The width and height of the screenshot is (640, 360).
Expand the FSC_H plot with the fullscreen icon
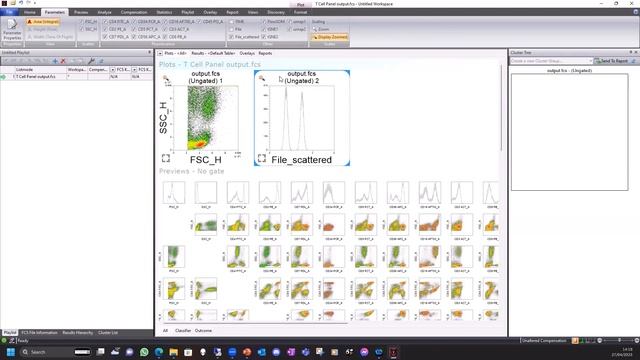click(x=166, y=158)
